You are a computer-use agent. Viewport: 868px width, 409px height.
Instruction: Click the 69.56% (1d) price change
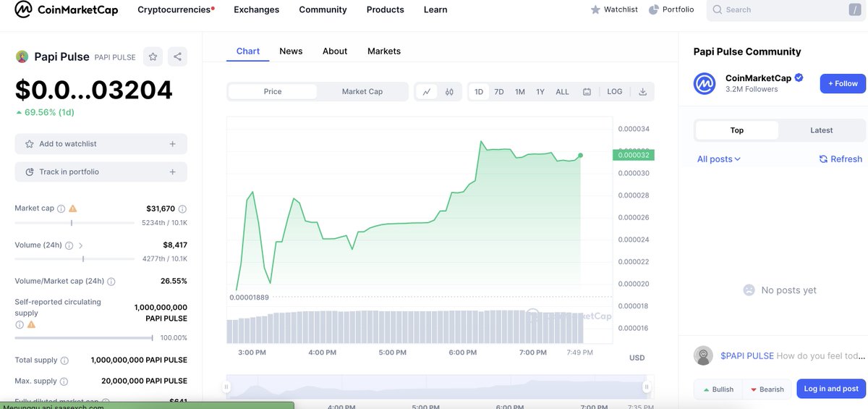coord(45,112)
